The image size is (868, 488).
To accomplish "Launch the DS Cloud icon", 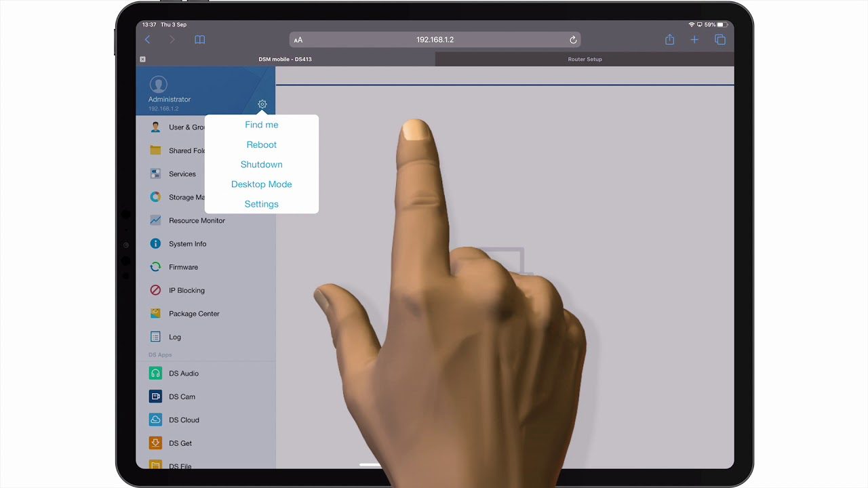I will pyautogui.click(x=156, y=420).
